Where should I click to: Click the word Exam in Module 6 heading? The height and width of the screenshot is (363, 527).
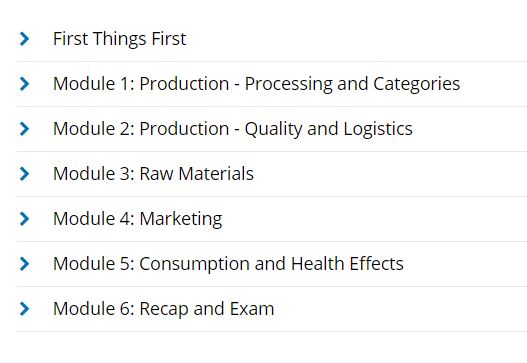click(252, 309)
